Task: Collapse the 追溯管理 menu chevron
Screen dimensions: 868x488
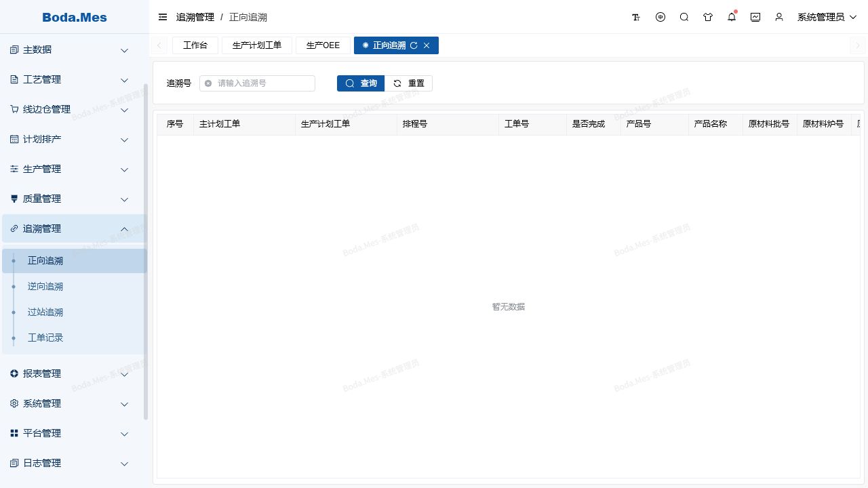Action: point(124,229)
